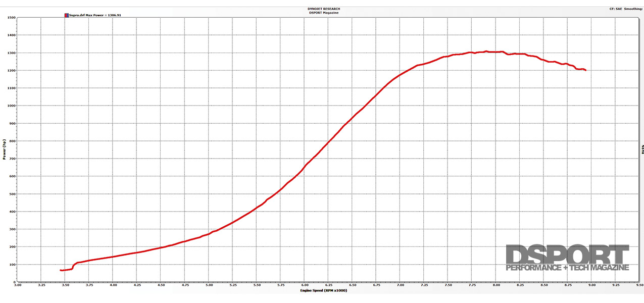Viewport: 644px width, 303px height.
Task: Click the end point of the red curve
Action: click(x=585, y=70)
